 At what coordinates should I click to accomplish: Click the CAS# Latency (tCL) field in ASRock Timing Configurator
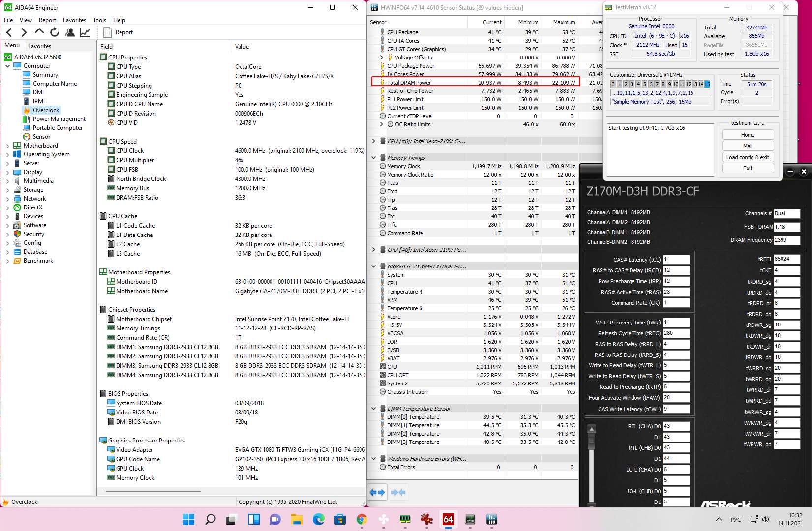coord(676,260)
